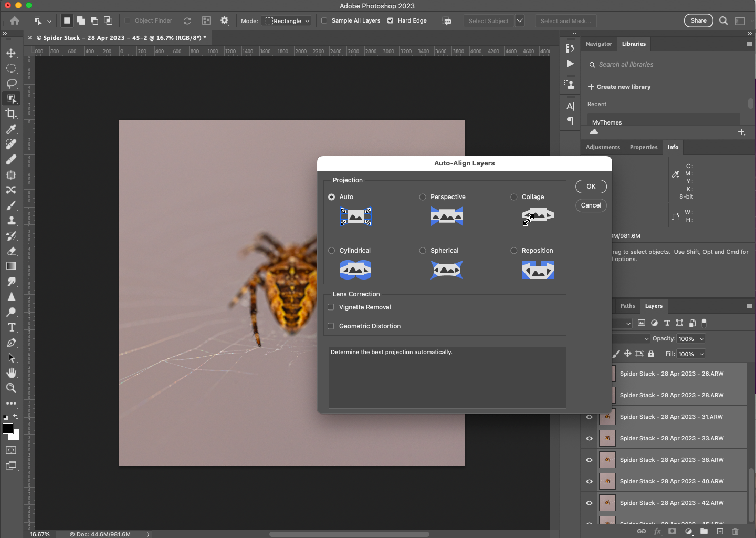756x538 pixels.
Task: Select the Lasso tool
Action: click(x=11, y=84)
